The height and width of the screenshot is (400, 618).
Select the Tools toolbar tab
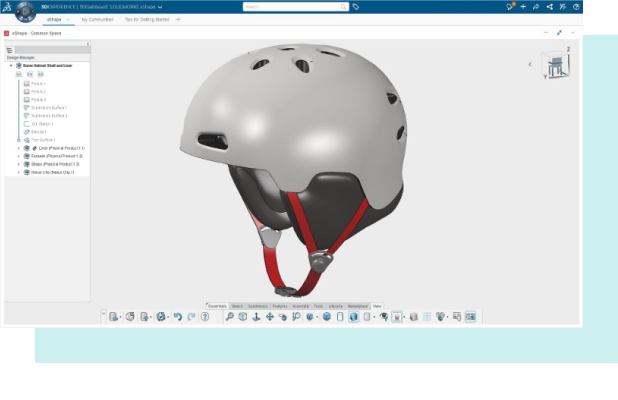coord(318,306)
